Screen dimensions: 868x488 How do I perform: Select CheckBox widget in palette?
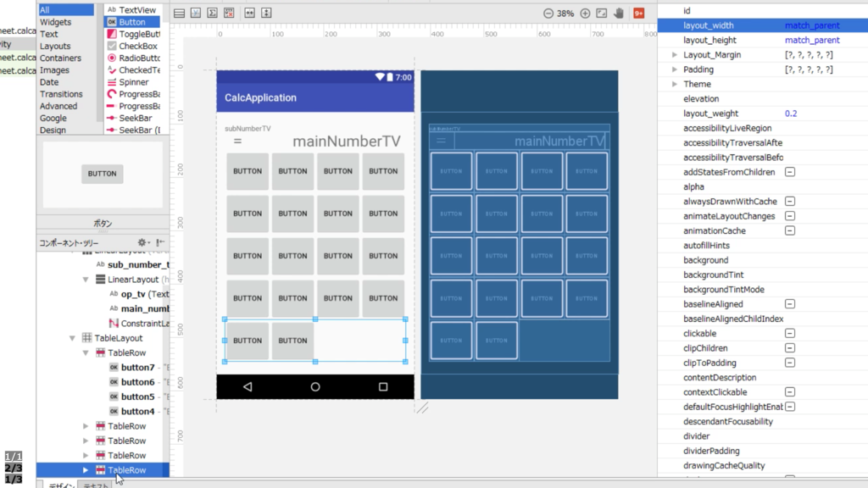click(133, 47)
